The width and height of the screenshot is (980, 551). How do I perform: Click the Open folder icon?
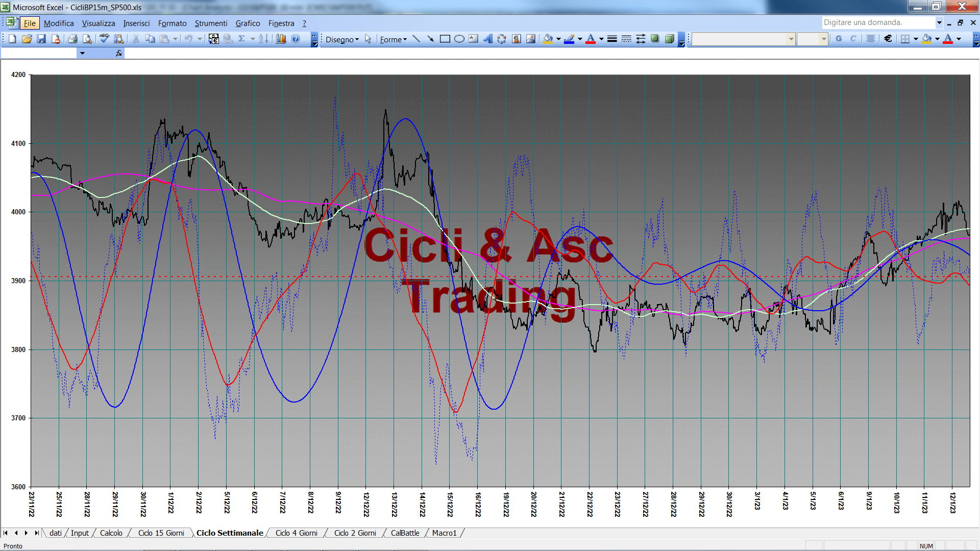coord(27,39)
